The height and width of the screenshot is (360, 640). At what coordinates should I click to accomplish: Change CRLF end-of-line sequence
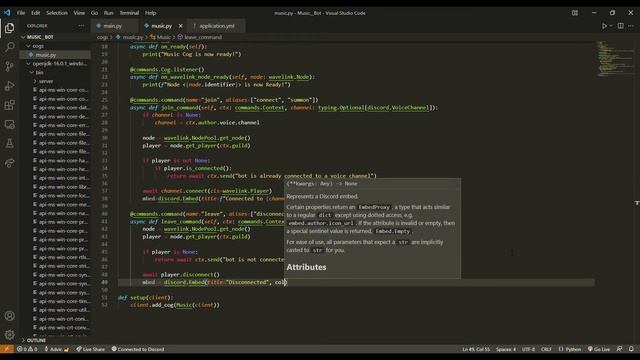coord(546,349)
